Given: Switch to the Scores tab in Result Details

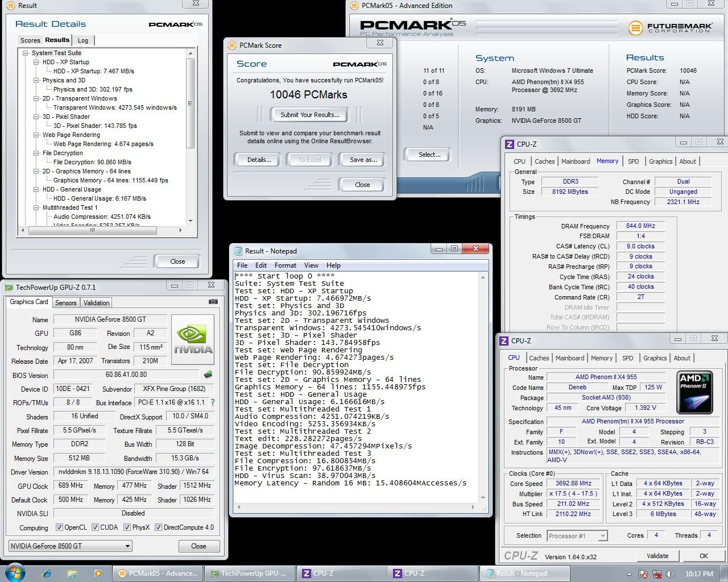Looking at the screenshot, I should coord(30,40).
